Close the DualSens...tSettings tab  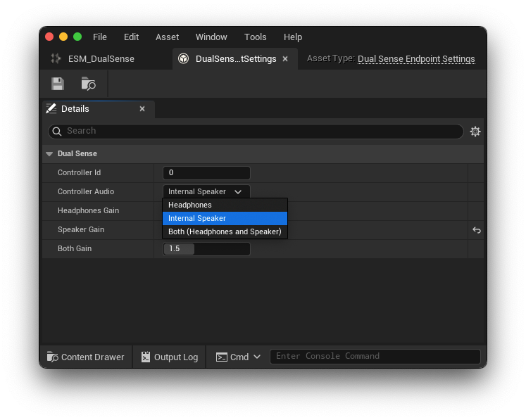[x=285, y=58]
